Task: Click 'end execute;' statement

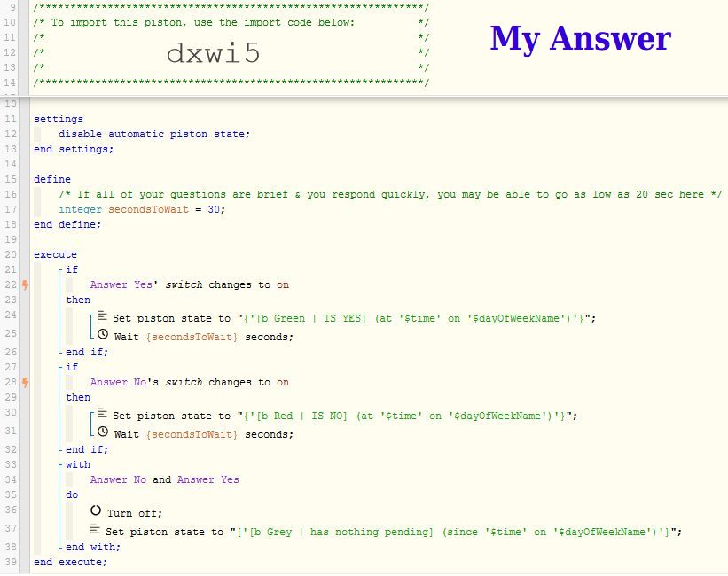Action: 70,562
